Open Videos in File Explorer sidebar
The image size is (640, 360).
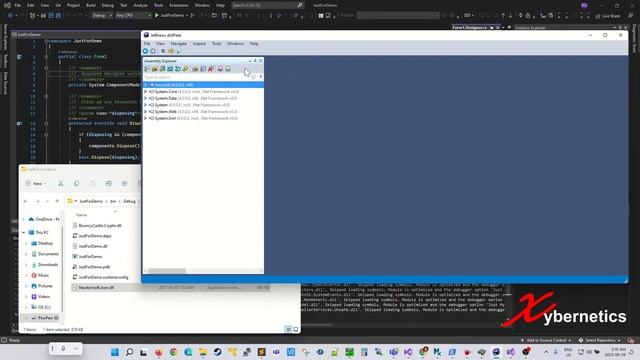(44, 297)
